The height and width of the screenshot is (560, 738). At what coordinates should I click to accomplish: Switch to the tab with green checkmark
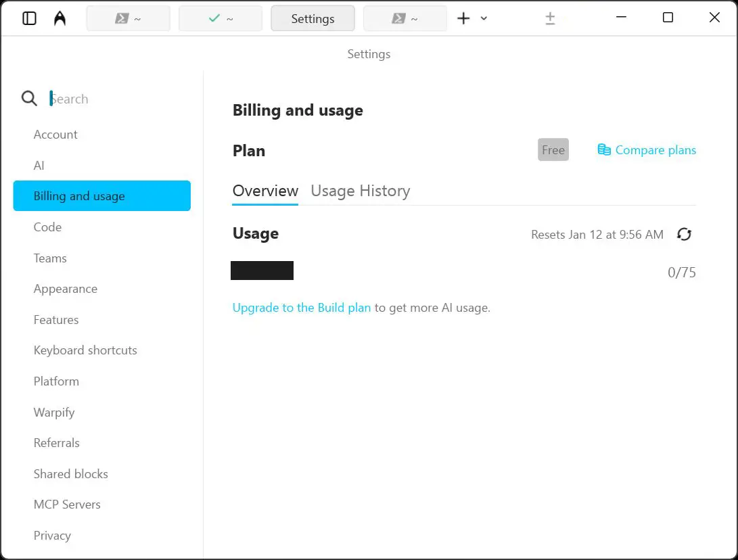[x=220, y=18]
